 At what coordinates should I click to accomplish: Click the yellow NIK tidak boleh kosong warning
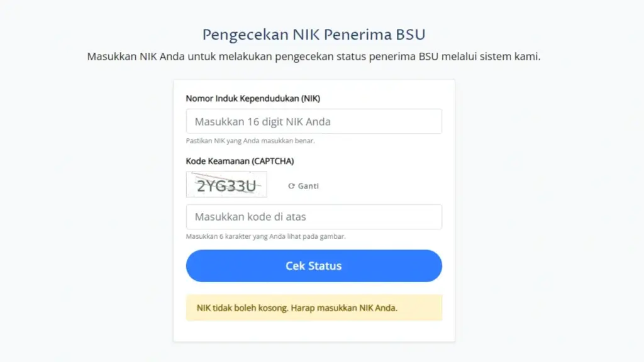(x=313, y=307)
